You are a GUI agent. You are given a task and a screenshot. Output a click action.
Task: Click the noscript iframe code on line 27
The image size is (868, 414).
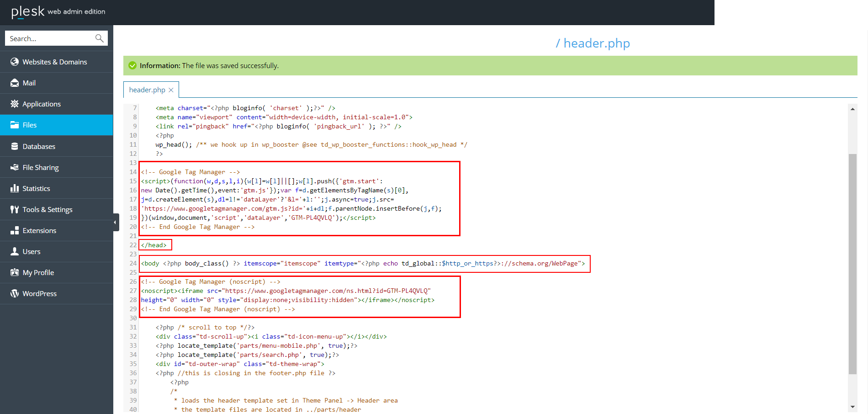pyautogui.click(x=286, y=291)
